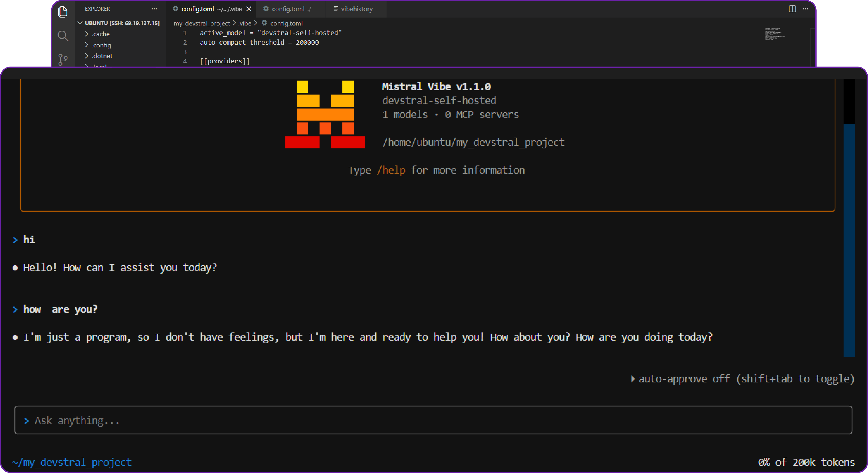Click gear icon in config.toml breadcrumb
The height and width of the screenshot is (473, 868).
click(264, 23)
